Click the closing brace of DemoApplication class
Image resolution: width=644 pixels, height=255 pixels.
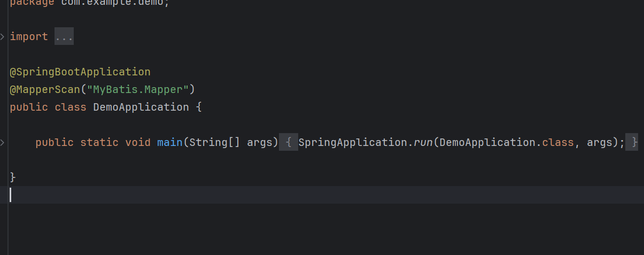pos(13,177)
